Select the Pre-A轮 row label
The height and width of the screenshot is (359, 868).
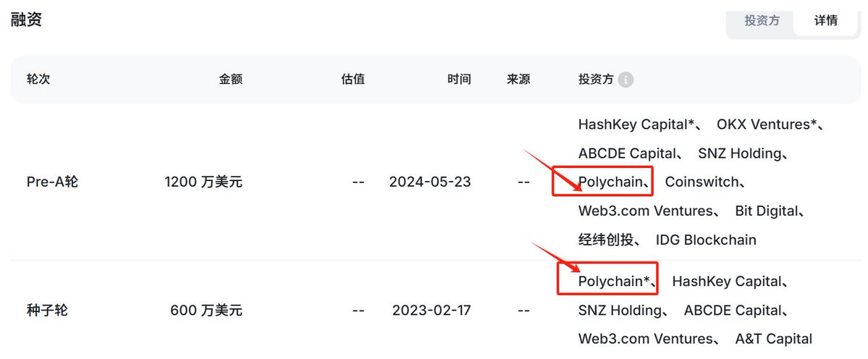52,182
